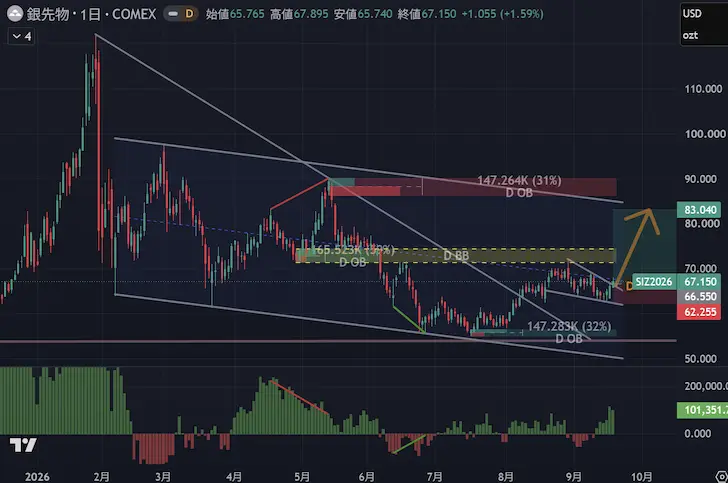
Task: Click the 10月 time axis label
Action: tap(642, 476)
